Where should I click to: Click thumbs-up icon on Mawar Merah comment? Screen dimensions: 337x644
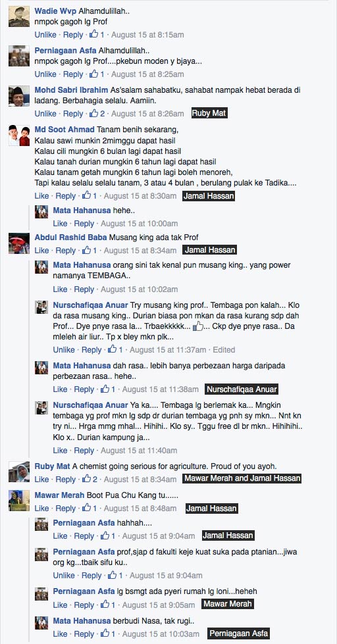point(87,508)
